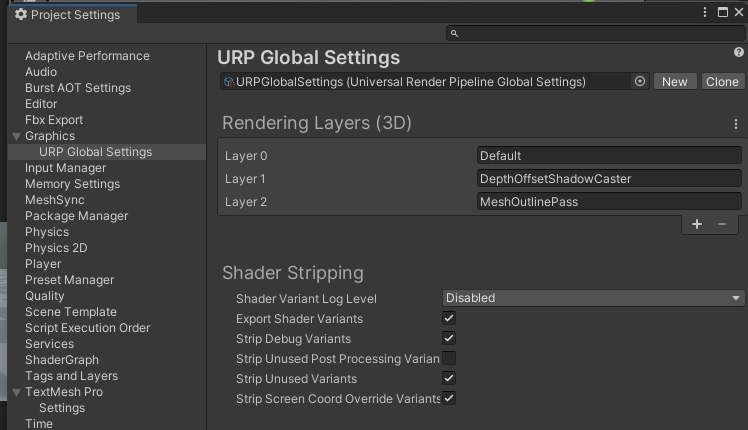Edit the Layer 1 name field

point(609,179)
